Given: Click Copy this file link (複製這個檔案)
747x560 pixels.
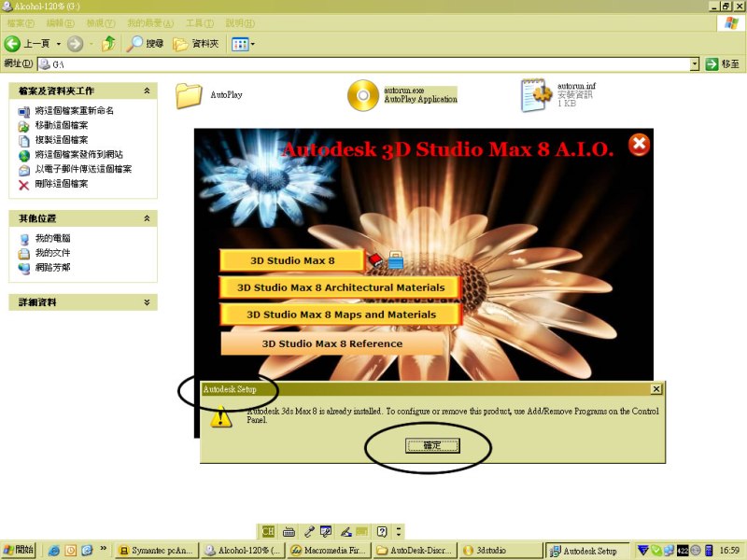Looking at the screenshot, I should (62, 139).
